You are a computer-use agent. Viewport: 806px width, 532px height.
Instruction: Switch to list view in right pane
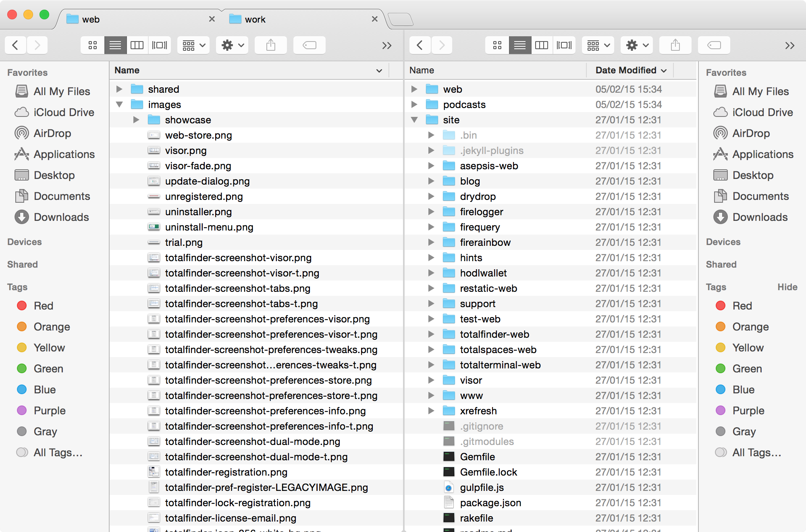coord(521,44)
